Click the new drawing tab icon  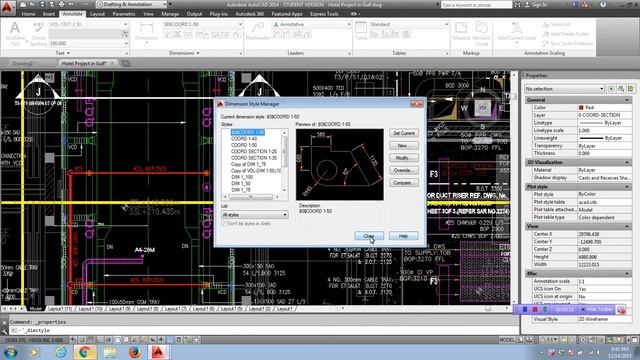pos(126,63)
